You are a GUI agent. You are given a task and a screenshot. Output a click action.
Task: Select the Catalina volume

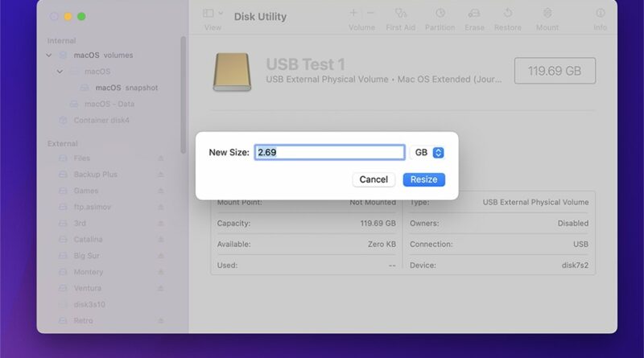pyautogui.click(x=88, y=240)
